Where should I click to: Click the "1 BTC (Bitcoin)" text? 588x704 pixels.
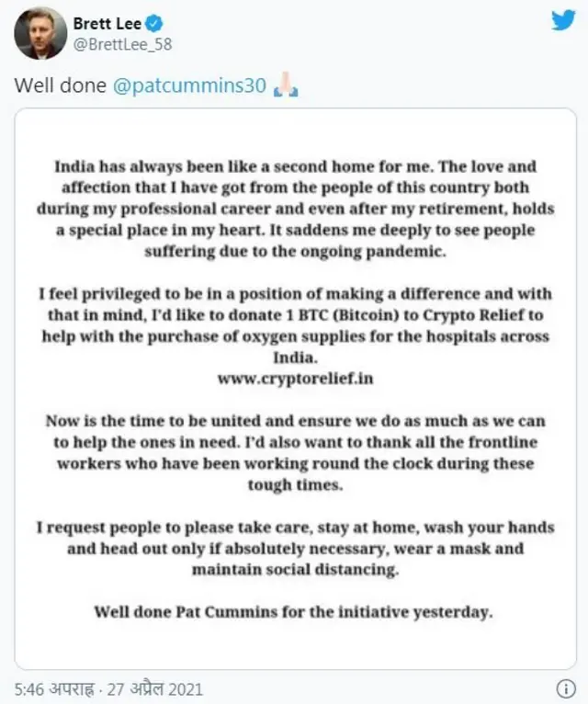coord(343,315)
